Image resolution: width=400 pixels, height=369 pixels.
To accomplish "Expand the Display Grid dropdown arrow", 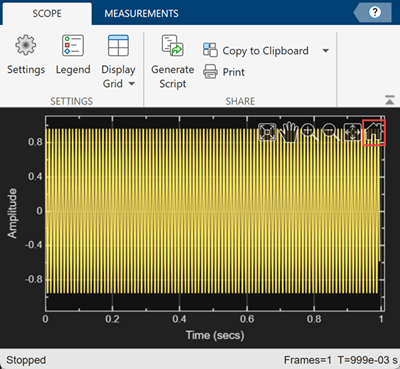I will tap(132, 84).
